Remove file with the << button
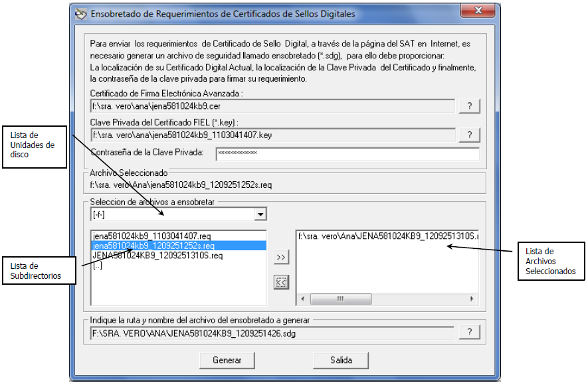Viewport: 588px width, 385px height. point(281,283)
